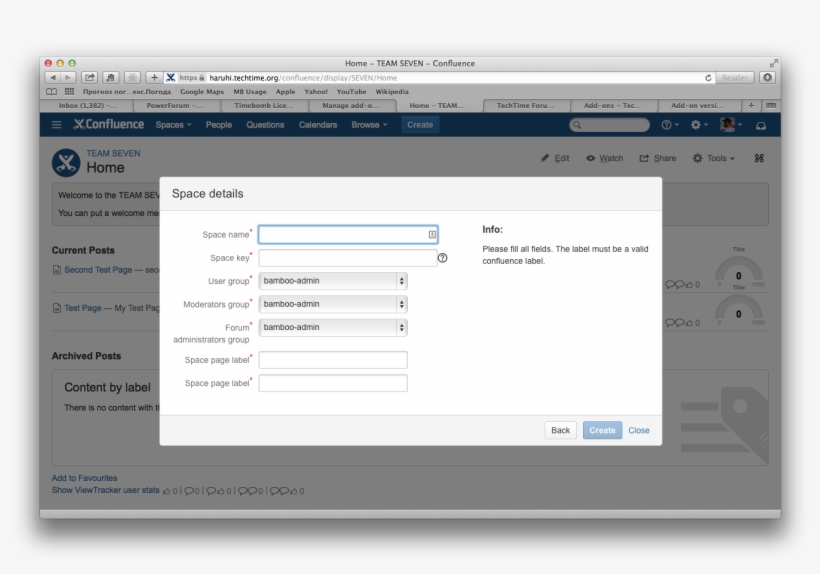
Task: Click the TEAM SEVEN space logo
Action: pos(66,163)
